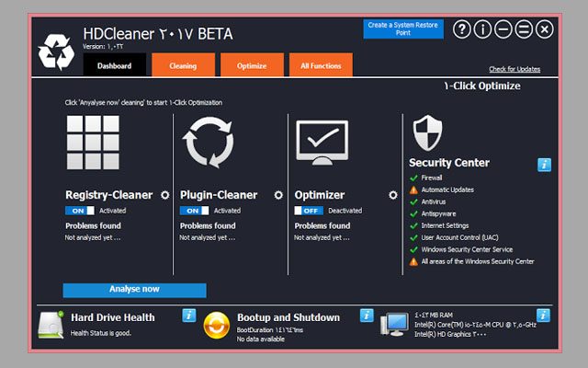The image size is (588, 368).
Task: Open Plugin-Cleaner settings gear
Action: (x=278, y=195)
